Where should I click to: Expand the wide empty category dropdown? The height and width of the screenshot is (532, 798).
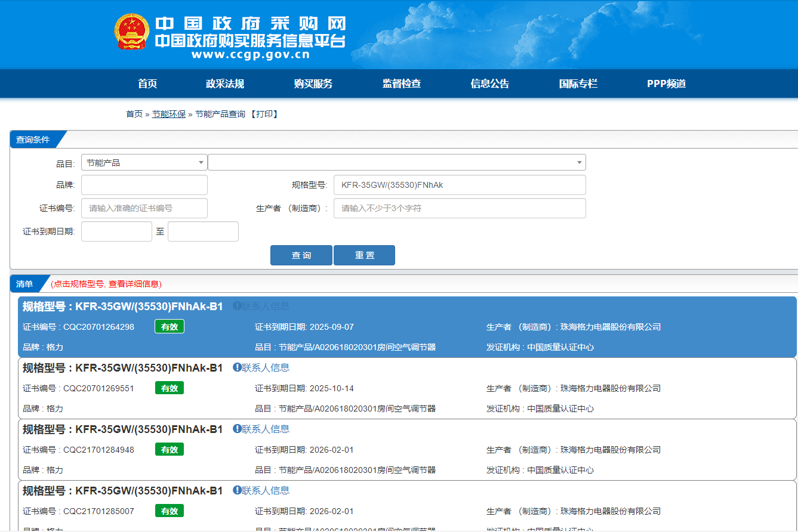click(x=397, y=162)
